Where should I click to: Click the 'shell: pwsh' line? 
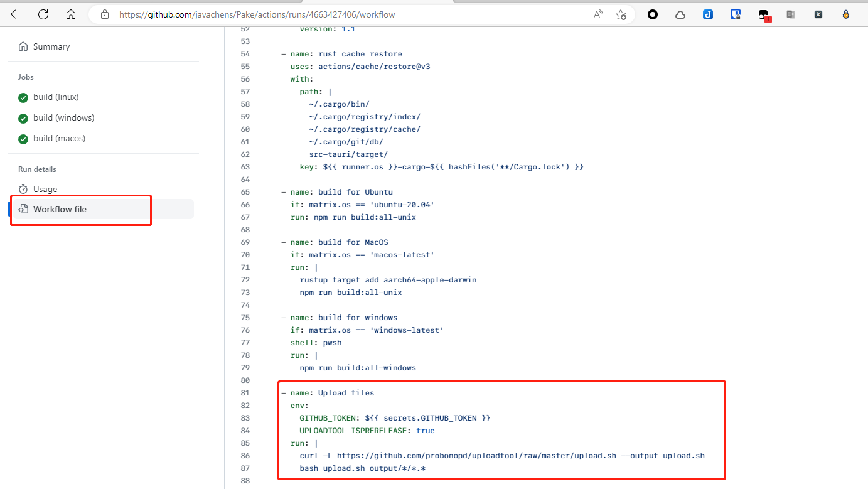pyautogui.click(x=316, y=343)
